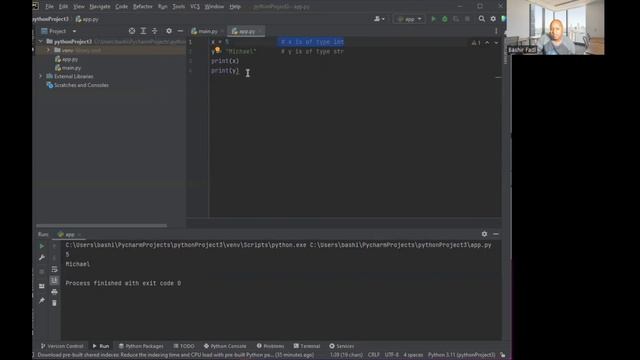Screen dimensions: 640x360
Task: Toggle scroll to end in Run console
Action: tap(54, 280)
